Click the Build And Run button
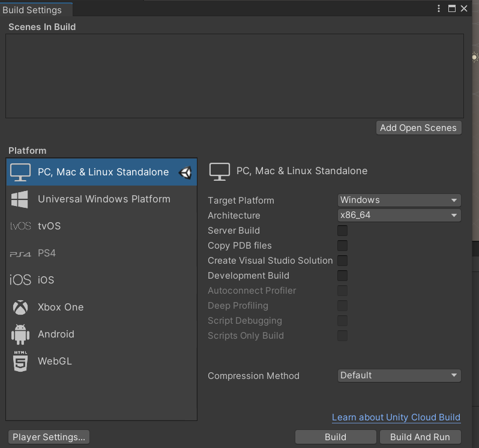479x448 pixels. pyautogui.click(x=420, y=437)
